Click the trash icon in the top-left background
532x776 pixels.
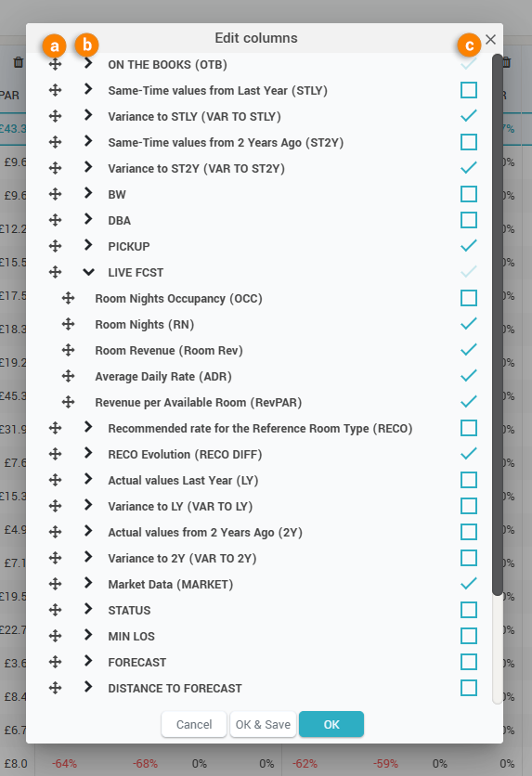pos(19,62)
